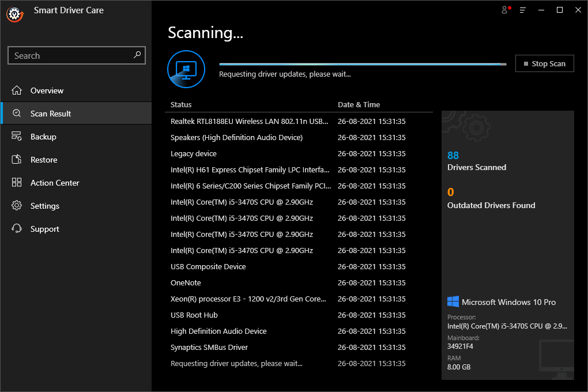The width and height of the screenshot is (588, 392).
Task: Click the Scanning... heading
Action: (x=205, y=33)
